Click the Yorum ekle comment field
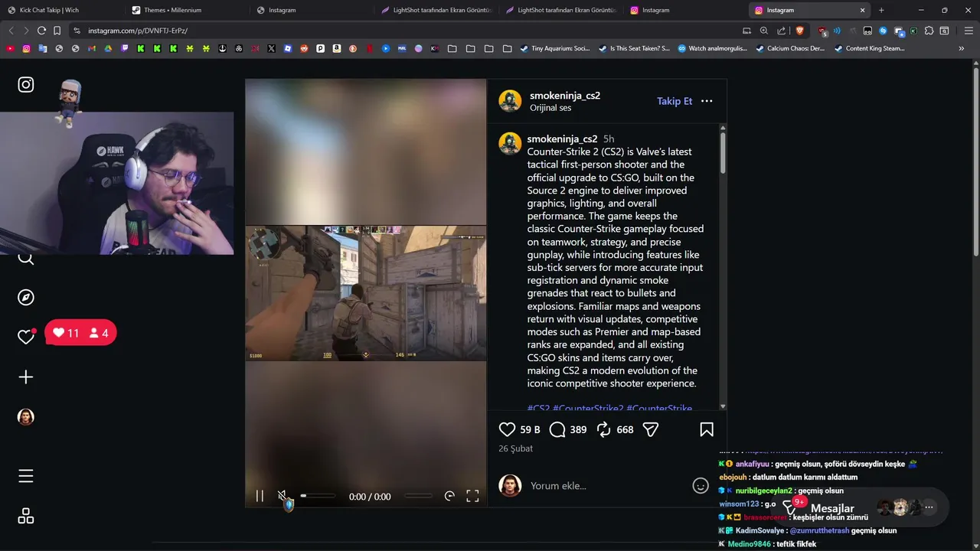Image resolution: width=980 pixels, height=551 pixels. click(x=605, y=486)
